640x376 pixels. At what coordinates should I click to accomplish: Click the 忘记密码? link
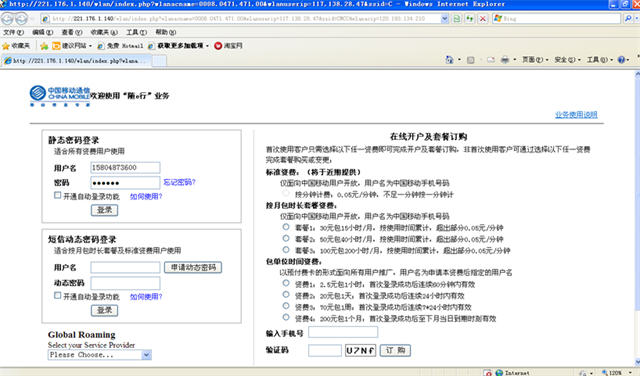click(x=179, y=182)
